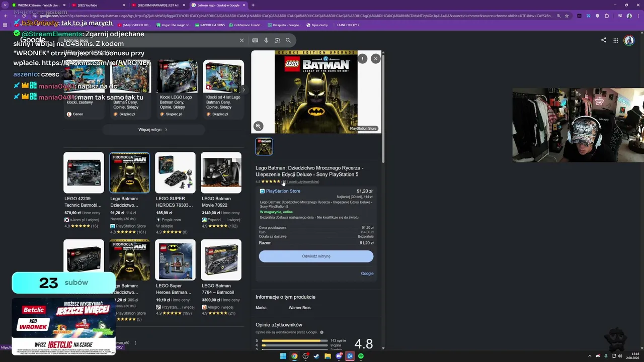Open the 'Katapulta - bungee...' bookmark
Screen dimensions: 644x362
coord(284,25)
